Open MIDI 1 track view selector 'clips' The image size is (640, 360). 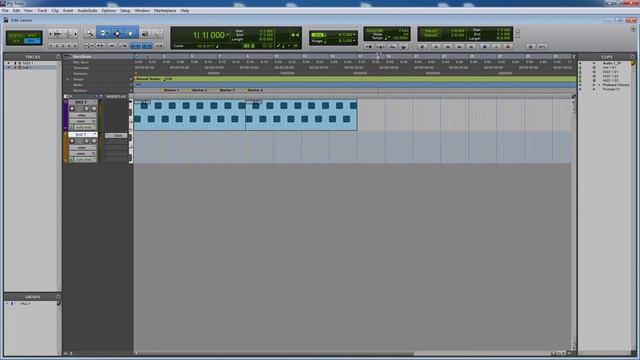[x=82, y=115]
